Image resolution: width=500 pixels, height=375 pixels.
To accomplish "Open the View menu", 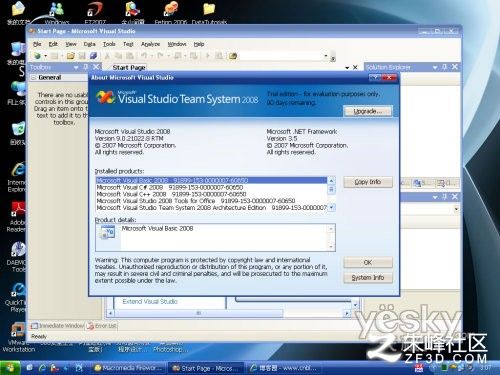I will point(71,44).
